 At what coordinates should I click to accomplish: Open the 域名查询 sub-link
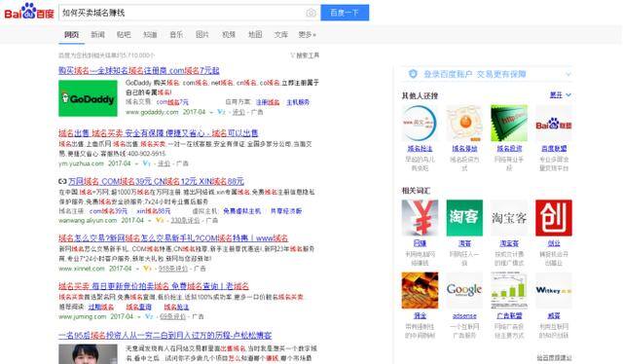tap(138, 307)
